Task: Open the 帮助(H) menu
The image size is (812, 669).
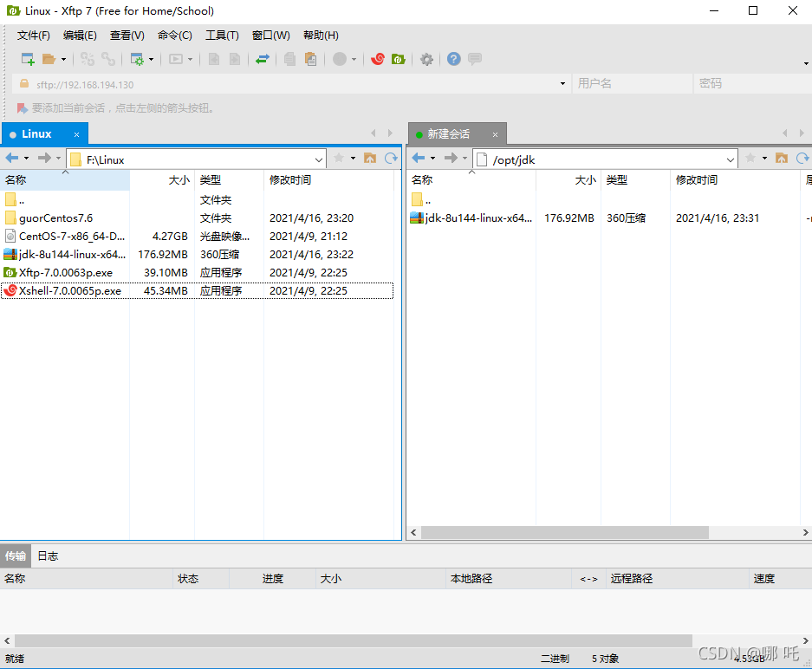Action: (x=321, y=36)
